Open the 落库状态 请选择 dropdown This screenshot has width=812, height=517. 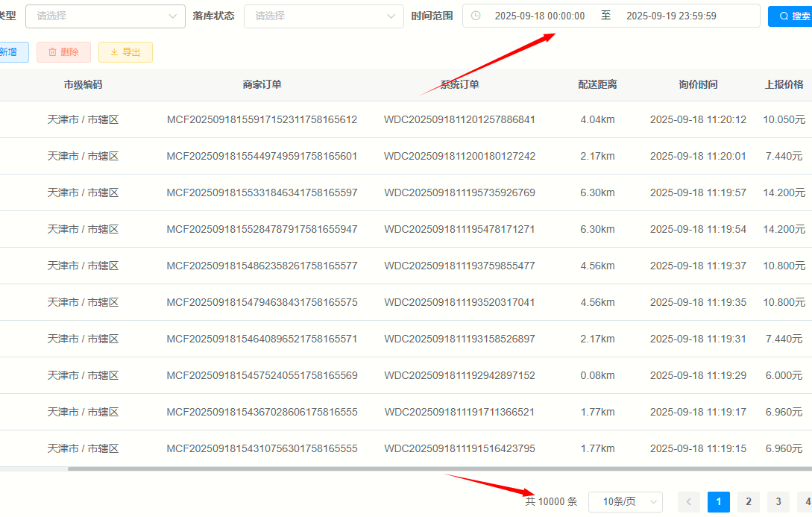coord(324,16)
